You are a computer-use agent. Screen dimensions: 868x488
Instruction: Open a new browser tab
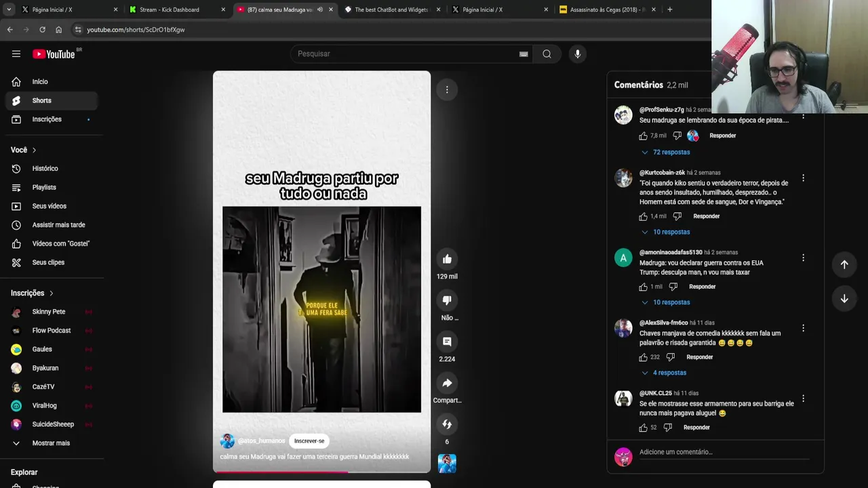click(x=670, y=9)
